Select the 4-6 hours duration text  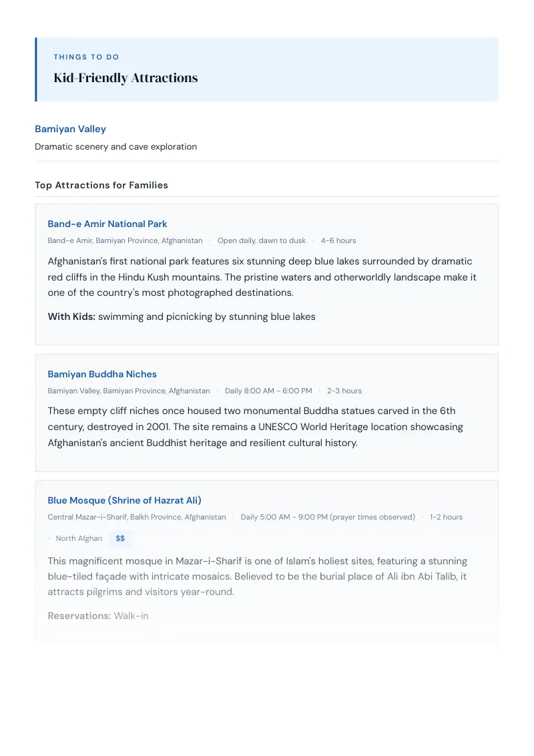[x=338, y=240]
